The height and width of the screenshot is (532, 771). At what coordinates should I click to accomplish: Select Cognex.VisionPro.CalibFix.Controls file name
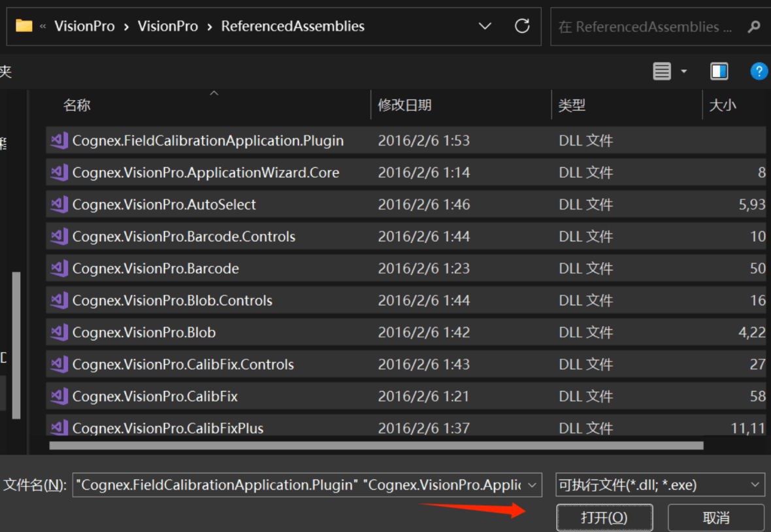183,364
